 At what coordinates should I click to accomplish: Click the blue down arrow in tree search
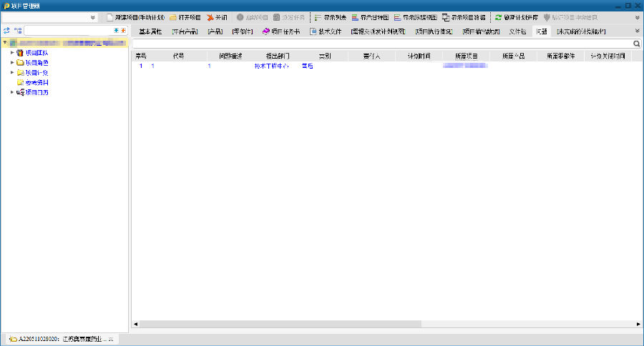(x=116, y=30)
